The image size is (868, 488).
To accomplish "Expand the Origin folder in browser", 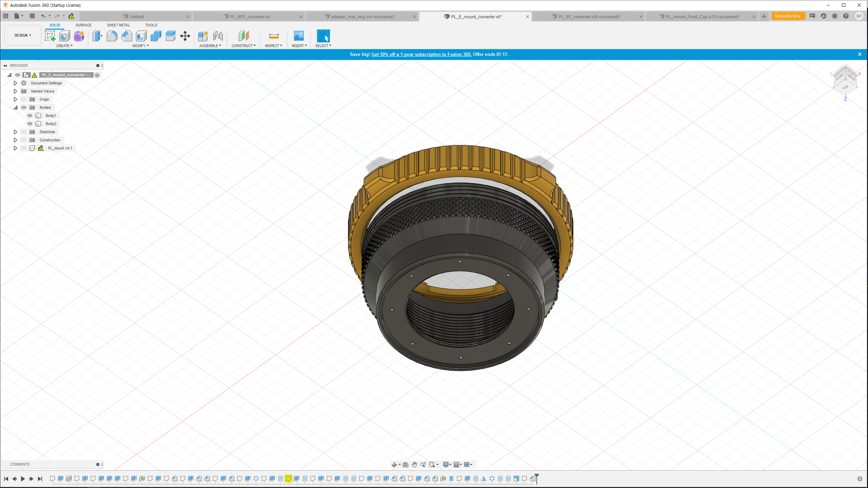I will [15, 99].
